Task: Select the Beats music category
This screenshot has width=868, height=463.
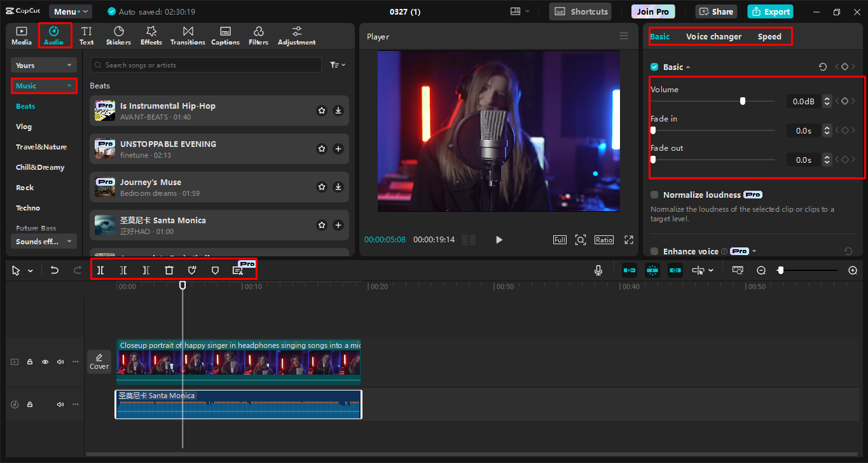Action: coord(25,106)
